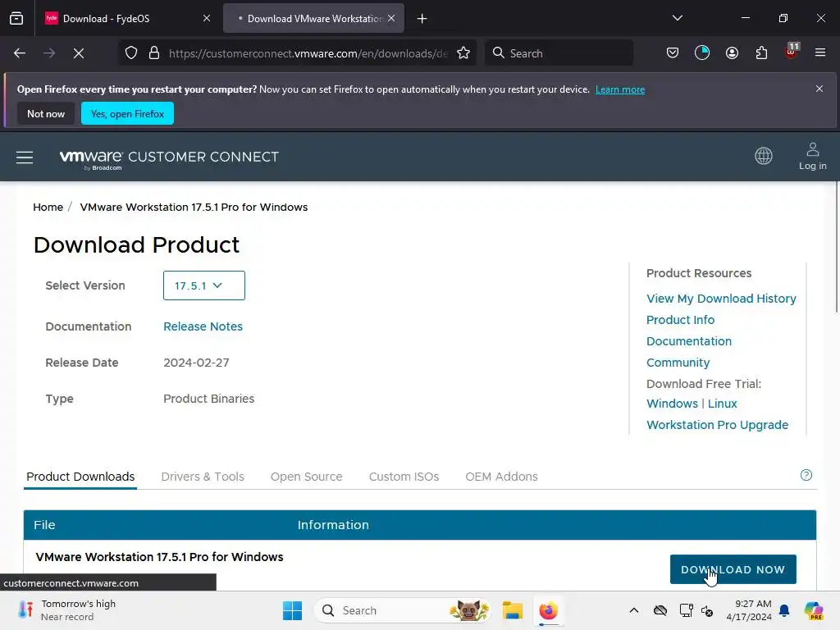
Task: Open the Release Notes link
Action: pos(203,326)
